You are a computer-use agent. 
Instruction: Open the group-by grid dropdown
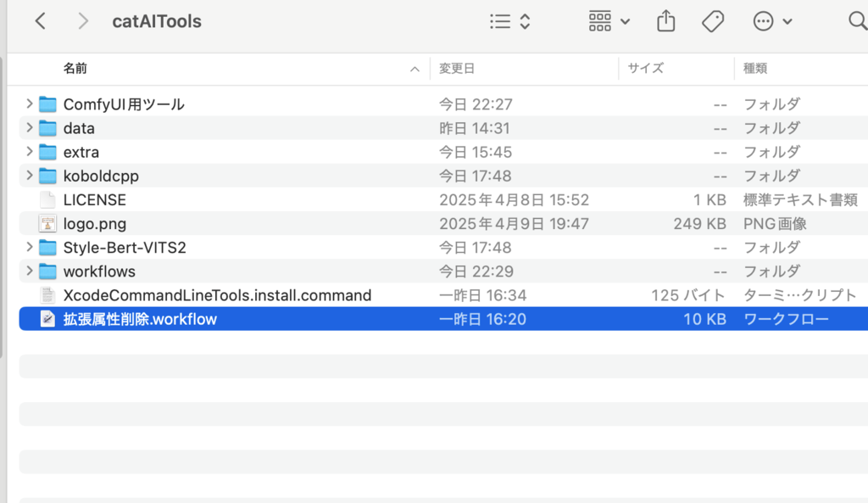[x=609, y=21]
